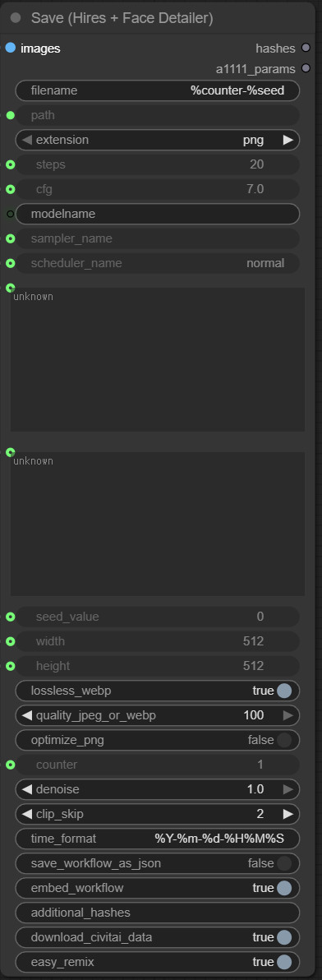Disable the embed_workflow toggle

[x=284, y=888]
